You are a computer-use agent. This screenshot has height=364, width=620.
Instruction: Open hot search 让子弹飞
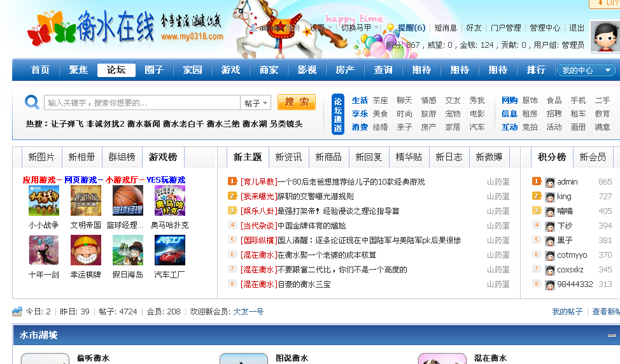pyautogui.click(x=67, y=123)
